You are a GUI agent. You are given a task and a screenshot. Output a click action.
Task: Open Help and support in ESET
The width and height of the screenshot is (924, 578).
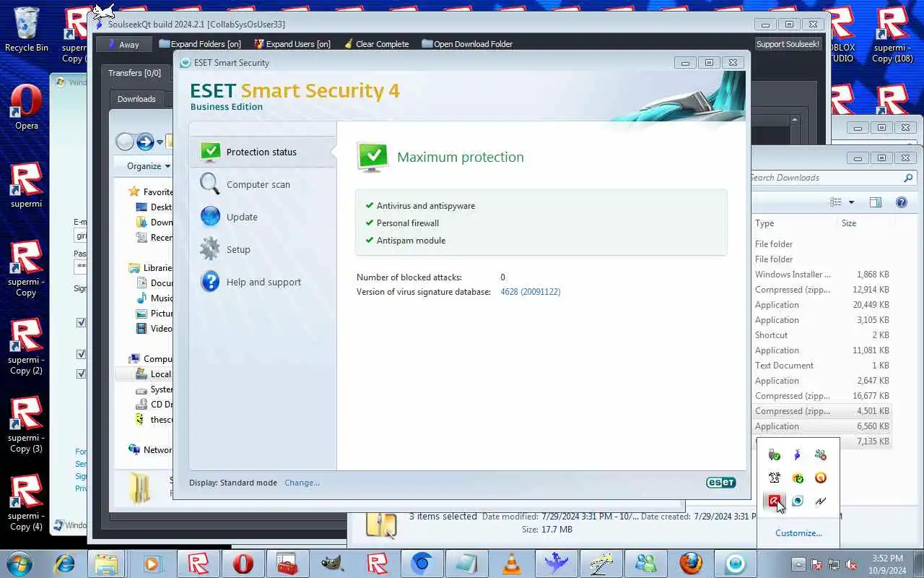click(263, 282)
